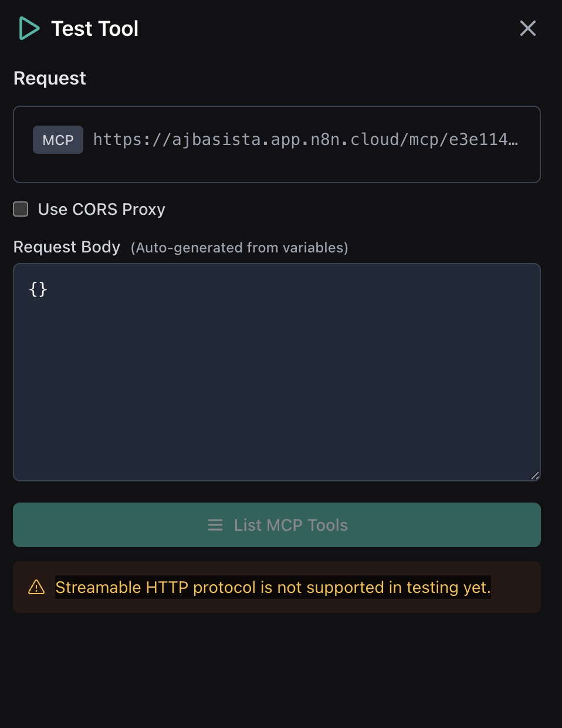This screenshot has height=728, width=562.
Task: Click the Request Body label
Action: pyautogui.click(x=67, y=247)
